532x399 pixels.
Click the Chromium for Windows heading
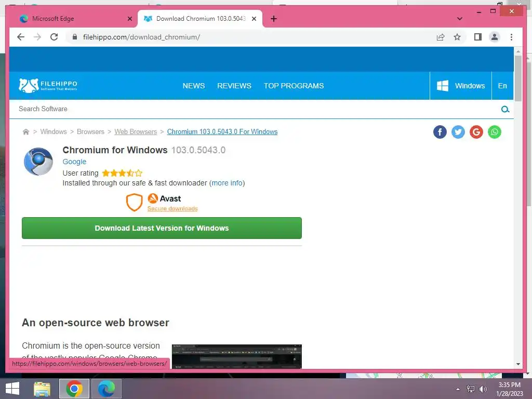pos(115,150)
